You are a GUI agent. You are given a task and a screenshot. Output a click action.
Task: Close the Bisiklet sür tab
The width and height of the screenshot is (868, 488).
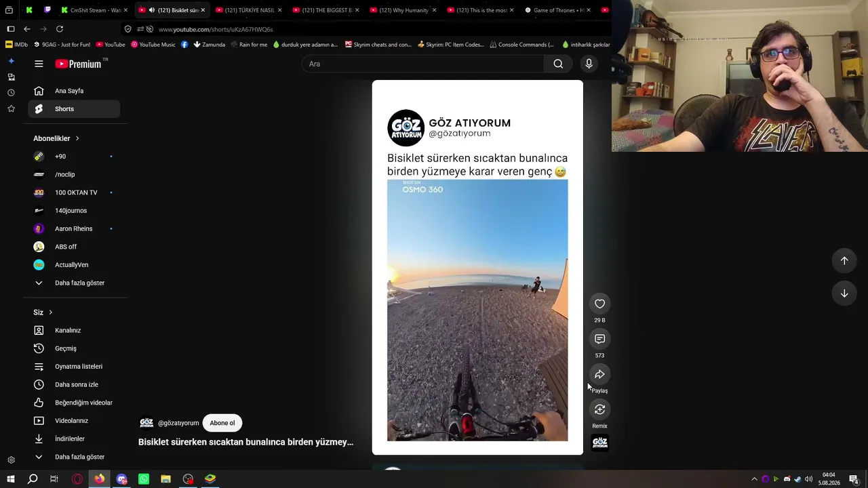pos(203,10)
